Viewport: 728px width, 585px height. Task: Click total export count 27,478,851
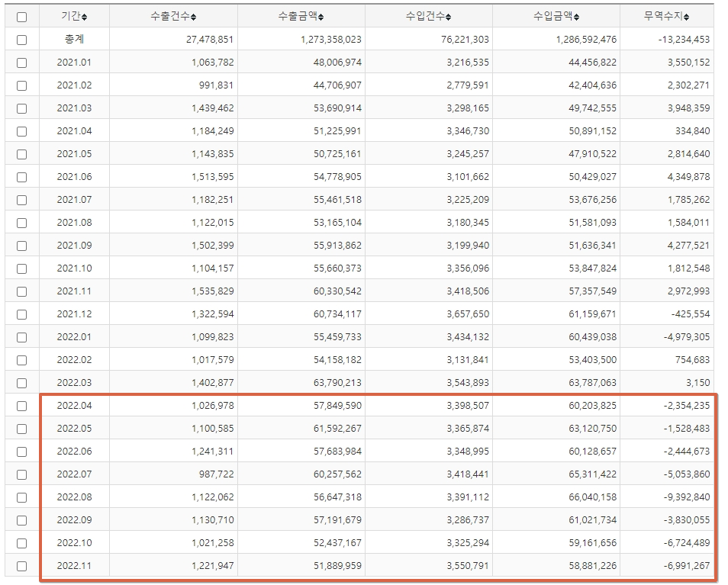point(210,40)
